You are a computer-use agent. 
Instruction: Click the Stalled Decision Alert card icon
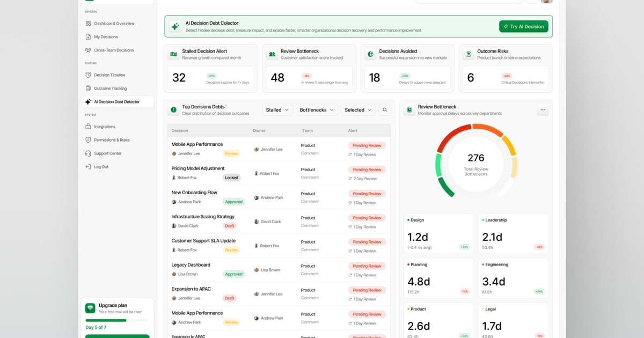[x=174, y=54]
